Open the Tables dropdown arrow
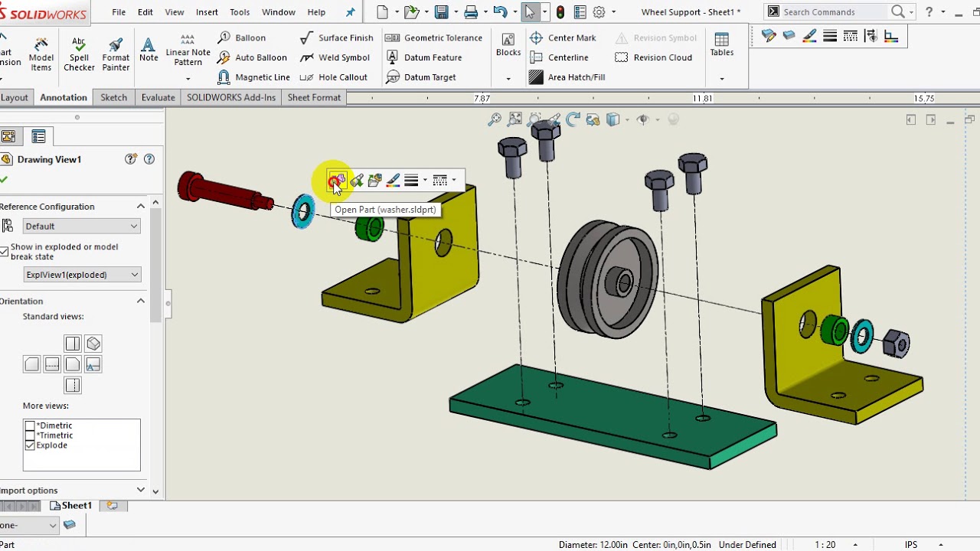This screenshot has height=551, width=980. pyautogui.click(x=721, y=78)
